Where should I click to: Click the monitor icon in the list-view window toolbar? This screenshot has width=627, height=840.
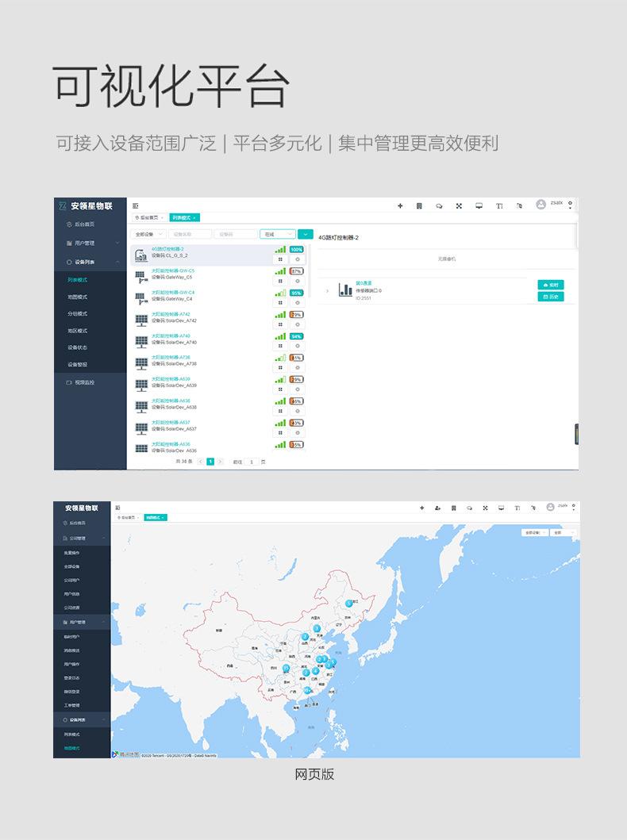[x=479, y=206]
